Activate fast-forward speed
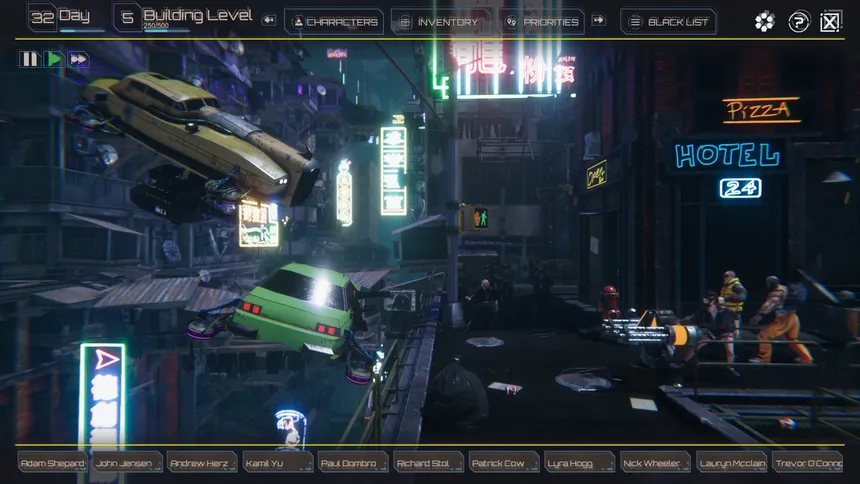Screen dimensions: 860x484 point(78,59)
